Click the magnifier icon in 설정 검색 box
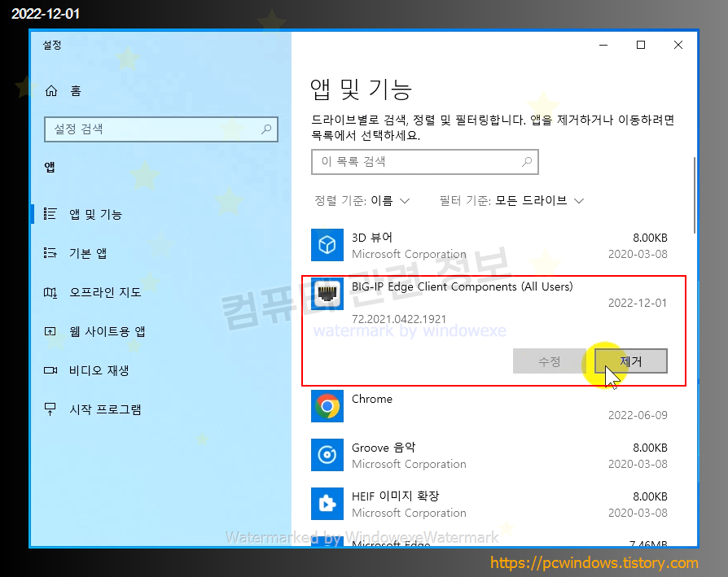Image resolution: width=728 pixels, height=577 pixels. coord(266,129)
